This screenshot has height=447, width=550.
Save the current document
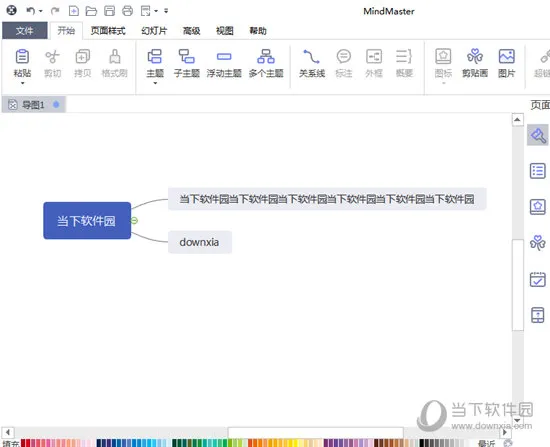(109, 11)
